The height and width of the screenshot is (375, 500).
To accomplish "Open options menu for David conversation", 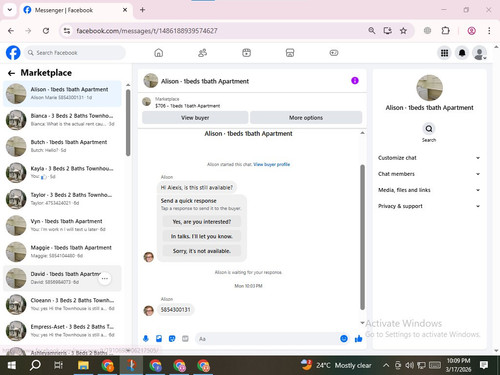I will coord(105,278).
